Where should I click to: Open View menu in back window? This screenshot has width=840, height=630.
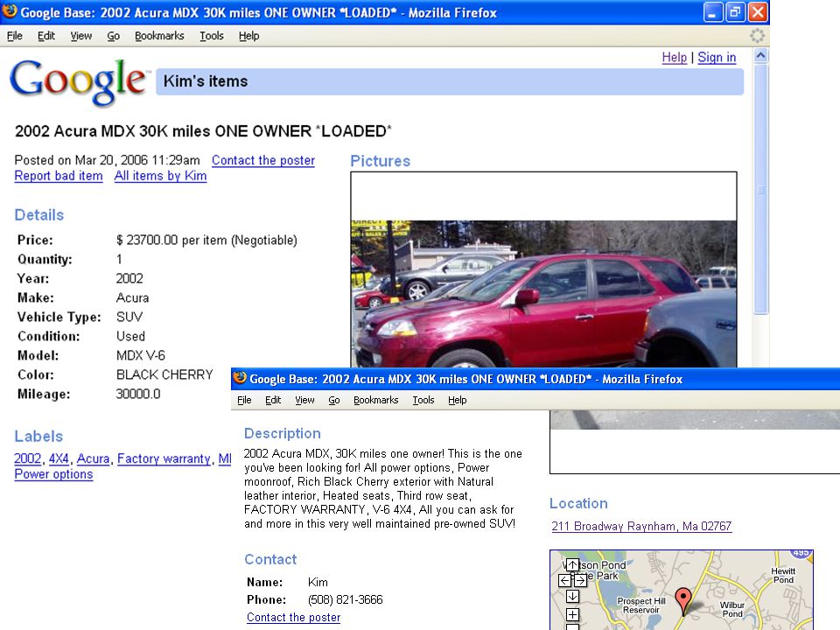click(x=80, y=36)
